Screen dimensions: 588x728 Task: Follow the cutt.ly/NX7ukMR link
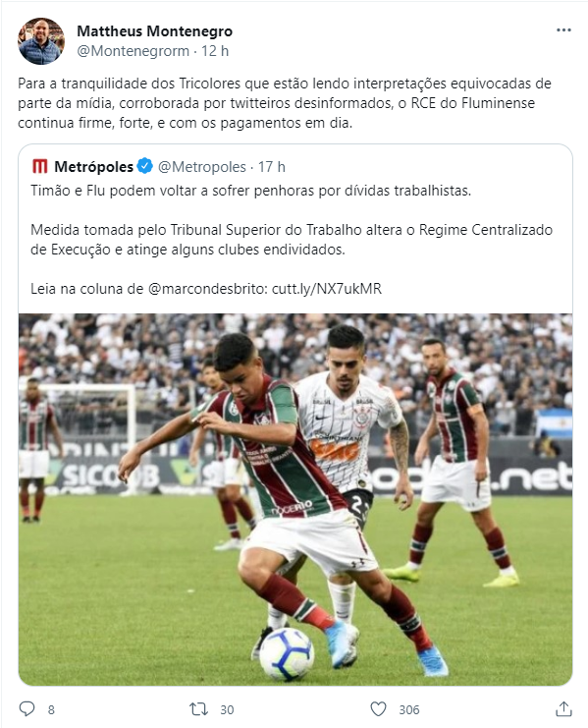point(327,289)
